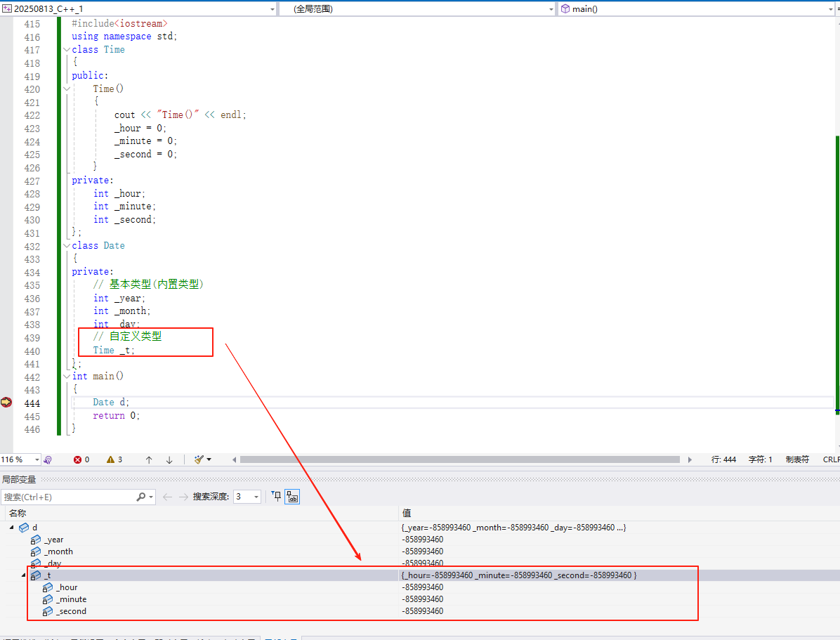Collapse the Time() constructor block

coord(67,89)
